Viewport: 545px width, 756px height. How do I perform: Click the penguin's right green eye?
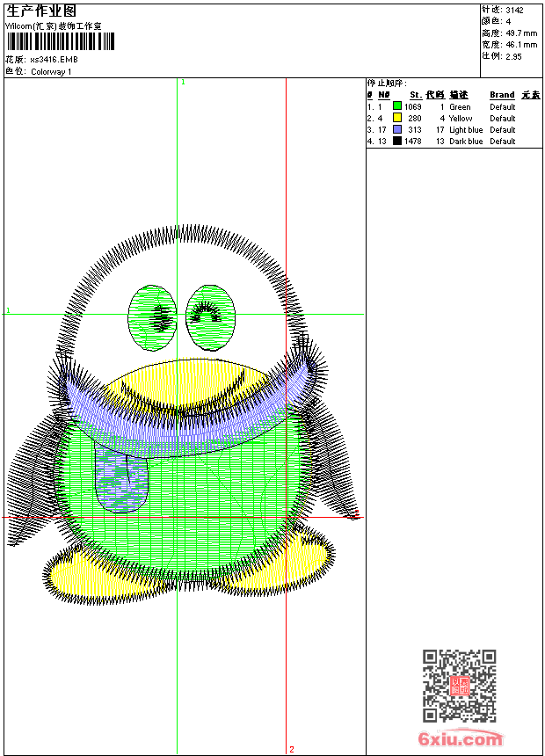[210, 316]
